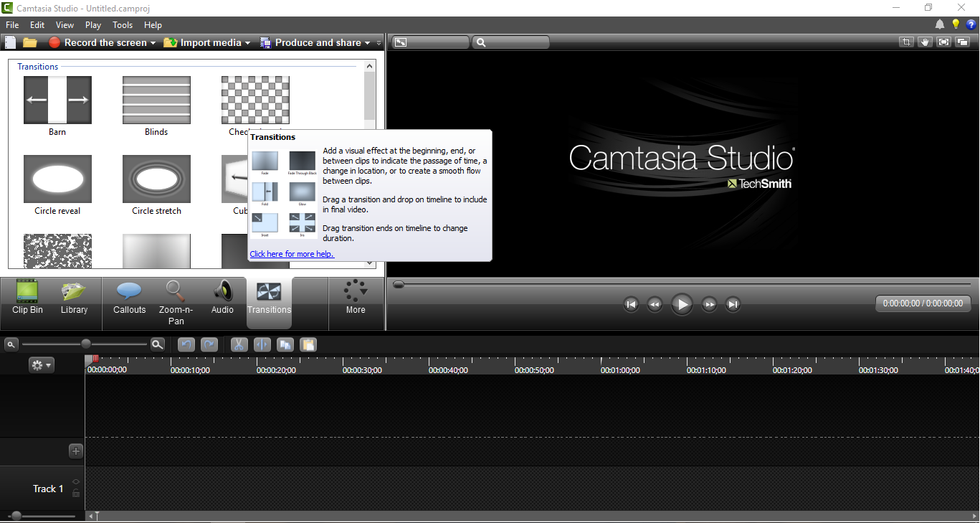The width and height of the screenshot is (980, 523).
Task: Open notifications bell icon
Action: click(940, 25)
